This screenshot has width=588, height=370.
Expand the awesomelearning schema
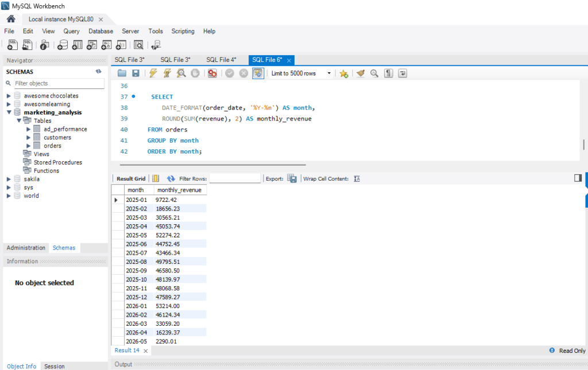pyautogui.click(x=9, y=104)
